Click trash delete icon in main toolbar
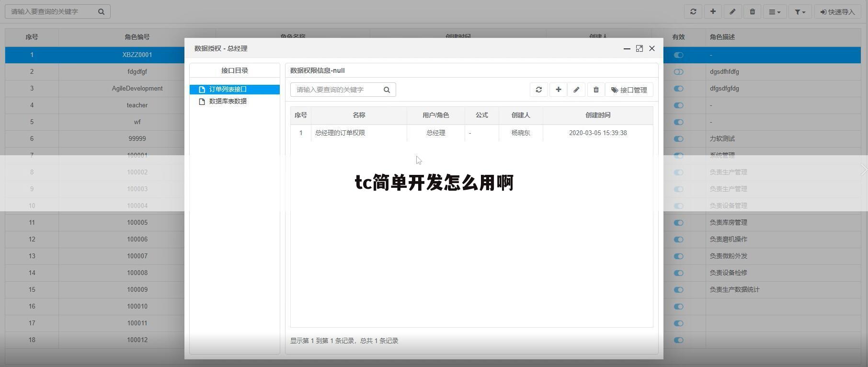This screenshot has height=367, width=868. (752, 11)
